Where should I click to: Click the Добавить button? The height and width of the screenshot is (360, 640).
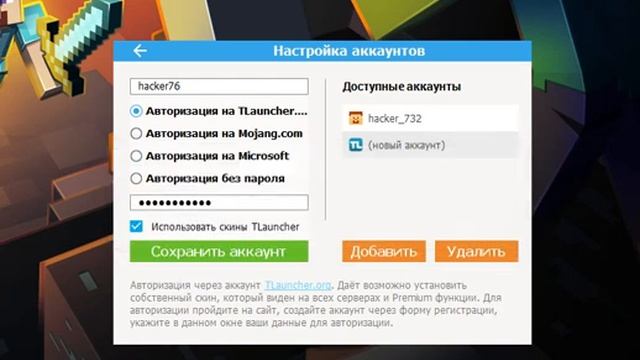point(384,251)
